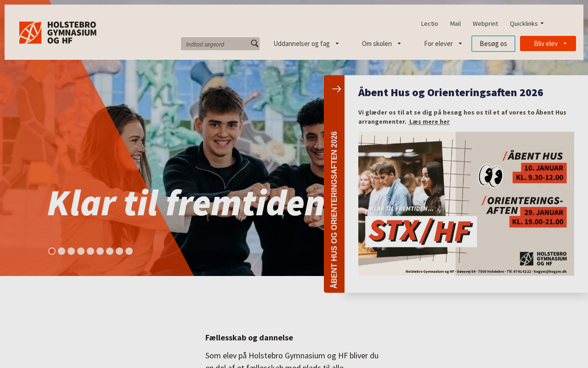This screenshot has width=588, height=368.
Task: Open Webprint from the top menu
Action: coord(485,23)
